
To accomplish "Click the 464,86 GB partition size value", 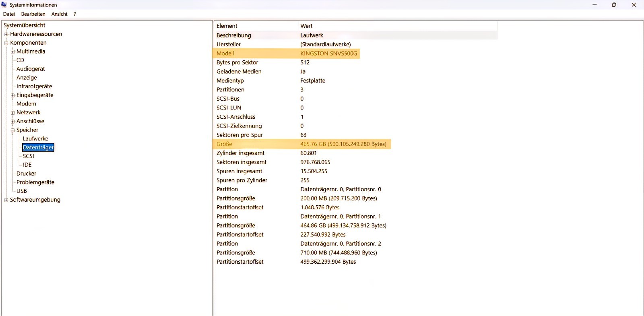I will [343, 225].
